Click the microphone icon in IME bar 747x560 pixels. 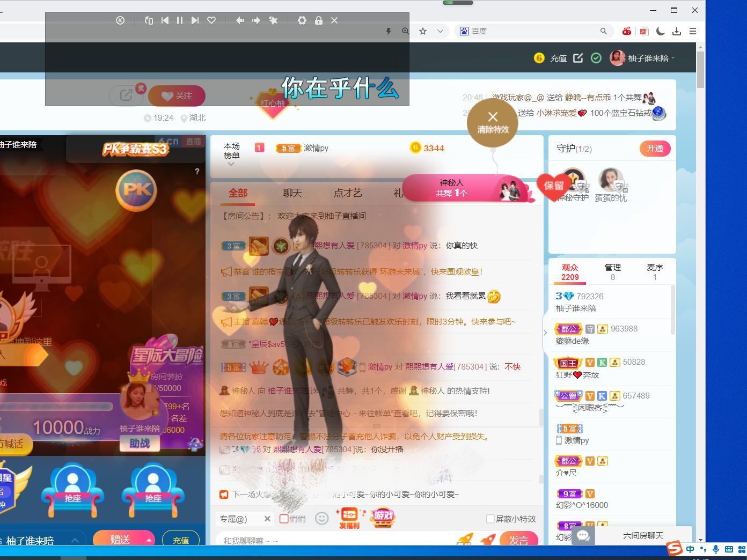click(716, 549)
